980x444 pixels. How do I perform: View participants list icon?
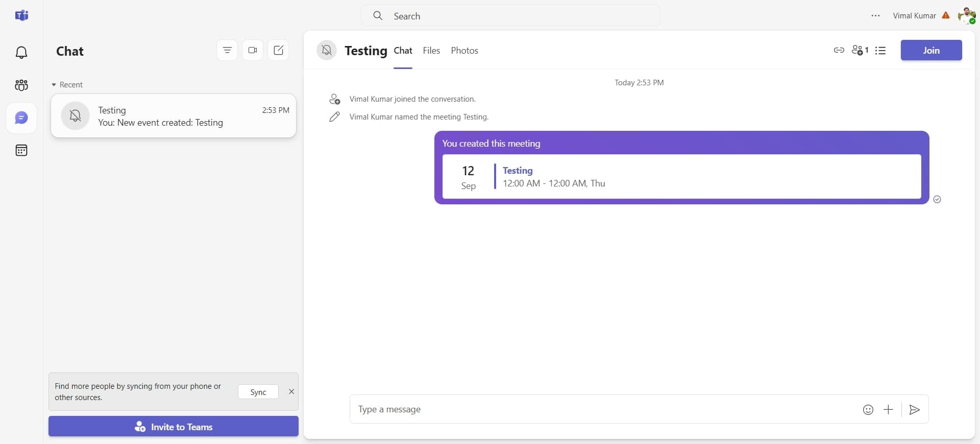tap(860, 50)
